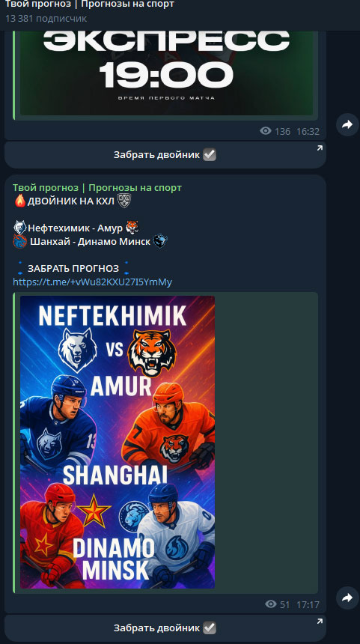
Task: Open the channel title in the header
Action: coord(90,4)
